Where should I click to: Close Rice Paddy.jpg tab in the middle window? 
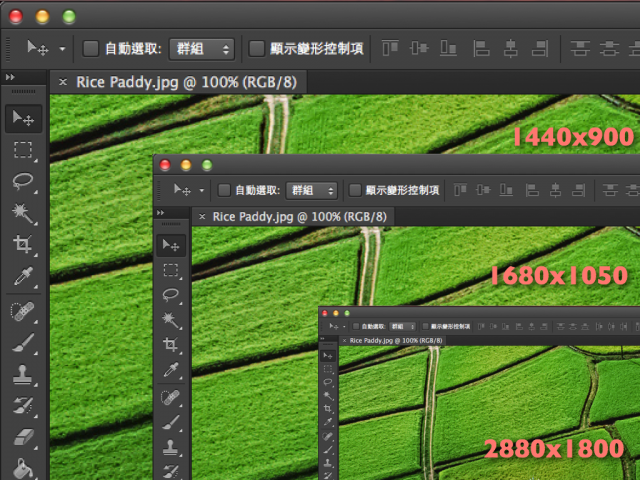click(x=202, y=217)
